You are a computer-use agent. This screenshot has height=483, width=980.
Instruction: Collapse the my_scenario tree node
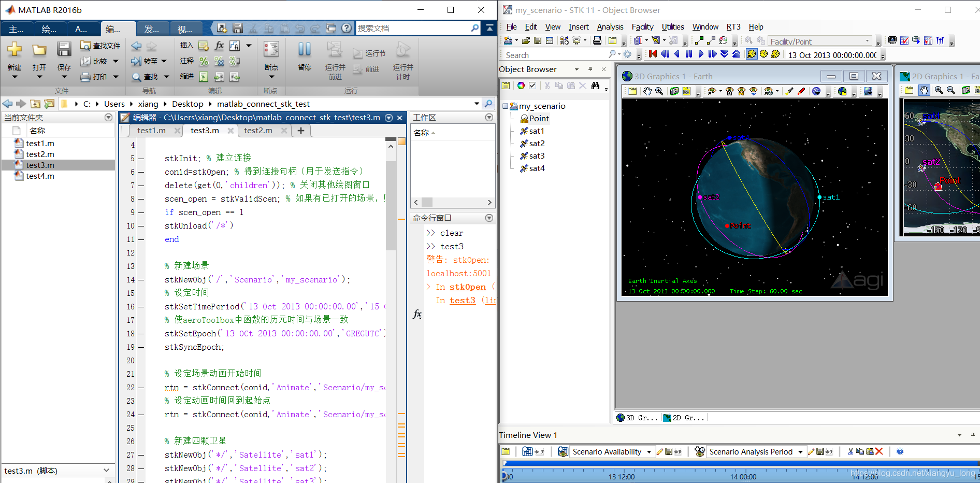click(506, 106)
